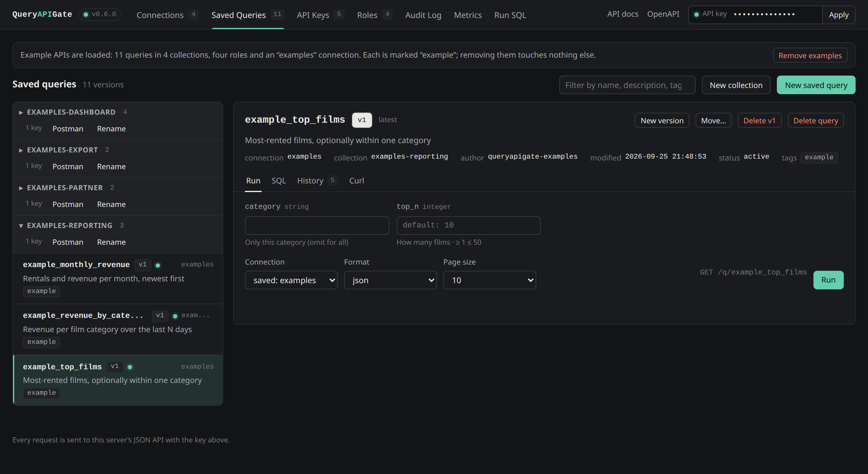
Task: Switch to the SQL sub-tab
Action: [279, 181]
